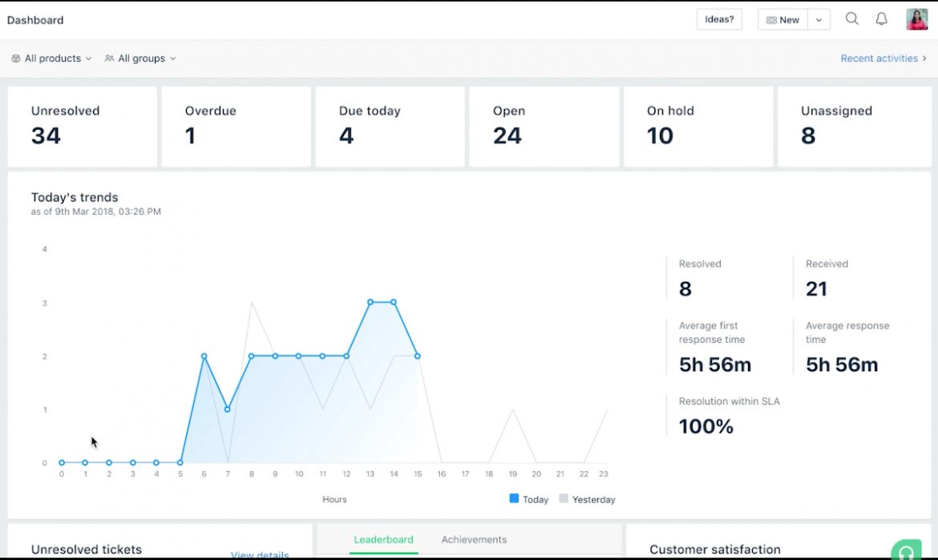938x560 pixels.
Task: Open the notifications bell icon
Action: [x=881, y=18]
